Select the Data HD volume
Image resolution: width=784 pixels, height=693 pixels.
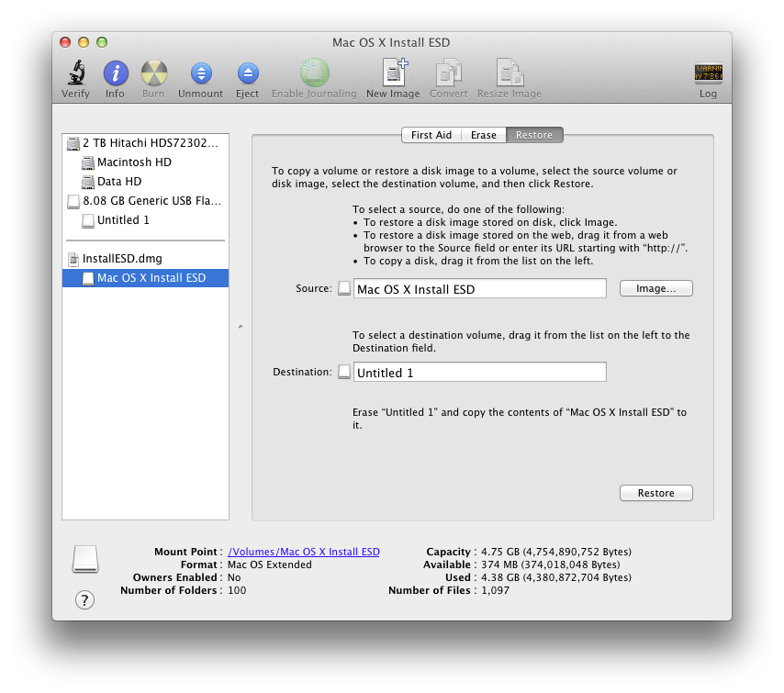coord(145,182)
